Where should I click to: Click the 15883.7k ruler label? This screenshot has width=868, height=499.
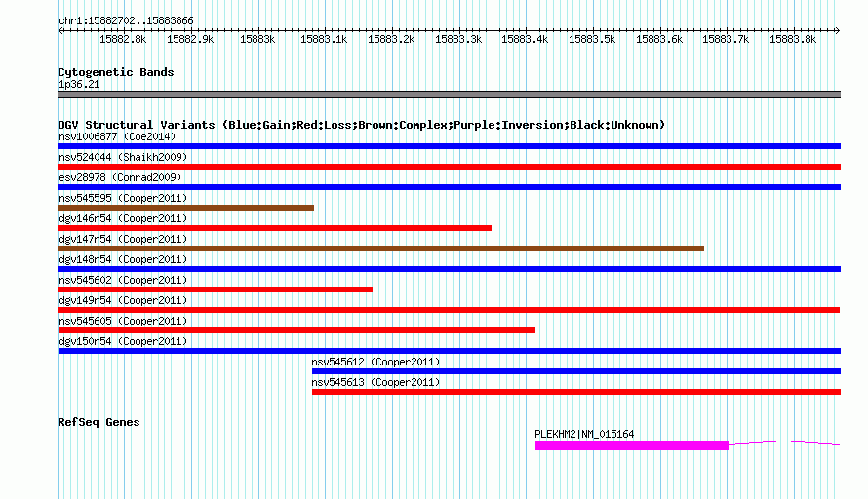click(726, 39)
